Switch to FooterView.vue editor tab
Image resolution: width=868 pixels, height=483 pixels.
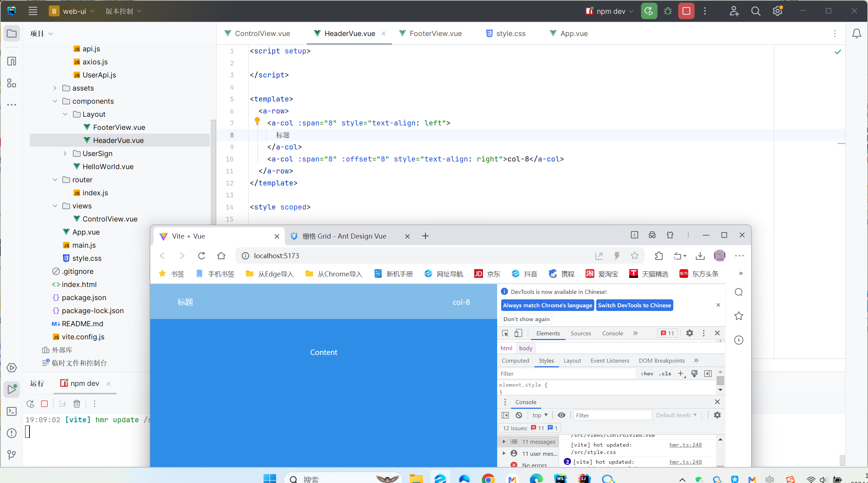click(431, 33)
